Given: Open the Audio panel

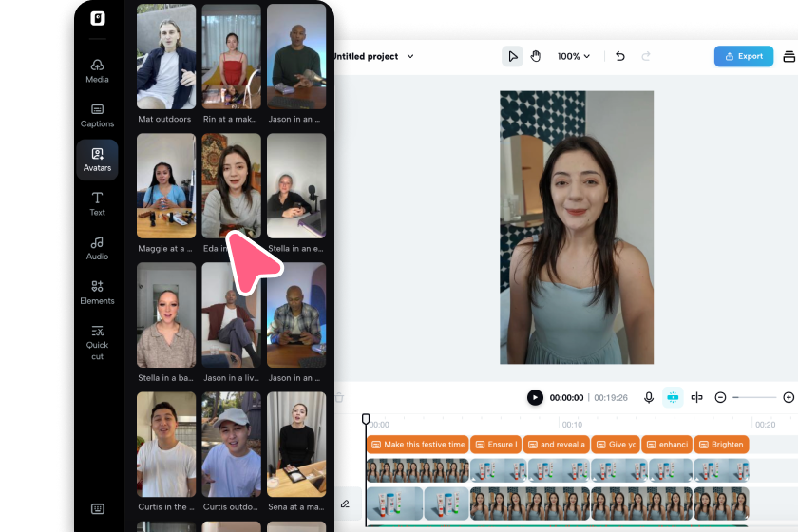Looking at the screenshot, I should click(x=97, y=249).
